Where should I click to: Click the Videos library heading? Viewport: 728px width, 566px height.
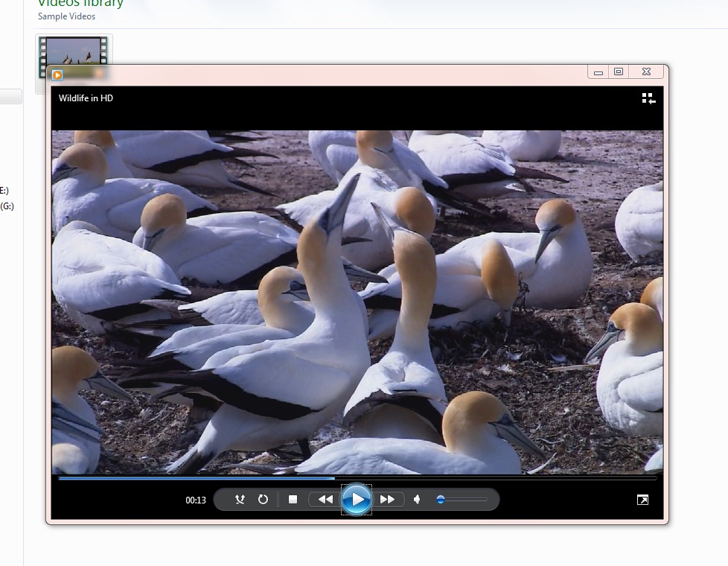[x=80, y=3]
